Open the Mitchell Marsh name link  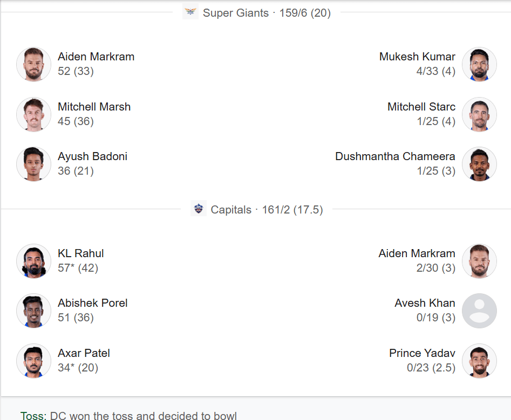[x=94, y=107]
